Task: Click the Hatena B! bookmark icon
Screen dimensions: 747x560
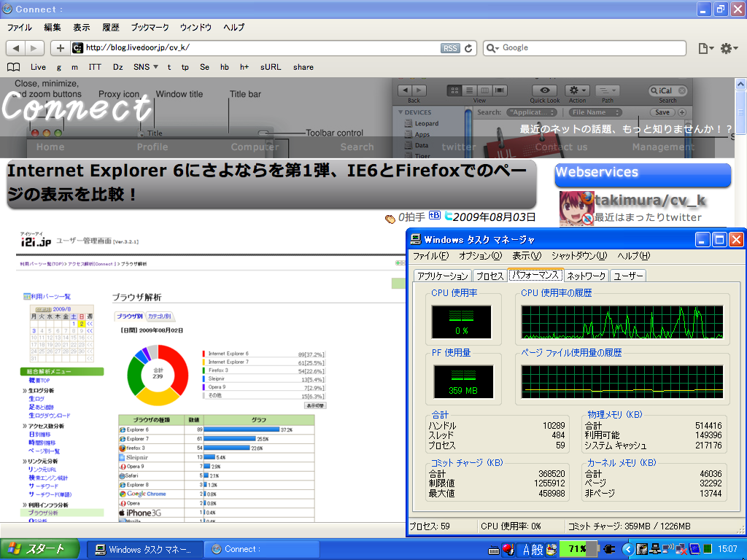Action: (435, 216)
